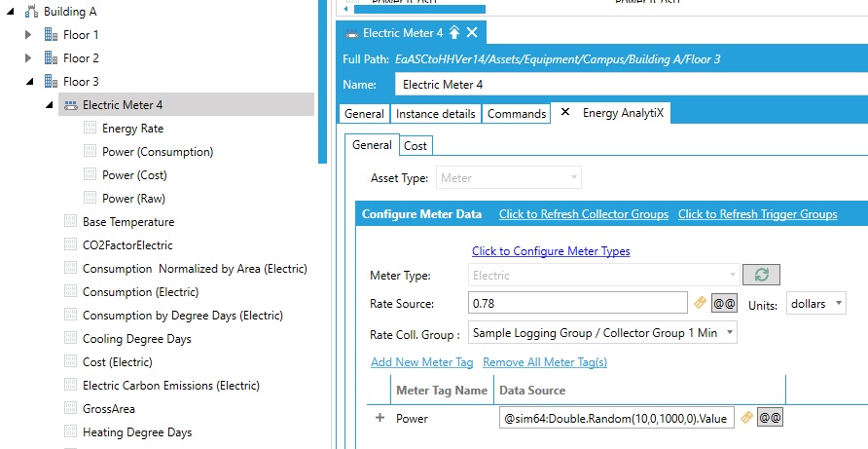
Task: Select Power (Consumption) property in tree
Action: (x=157, y=152)
